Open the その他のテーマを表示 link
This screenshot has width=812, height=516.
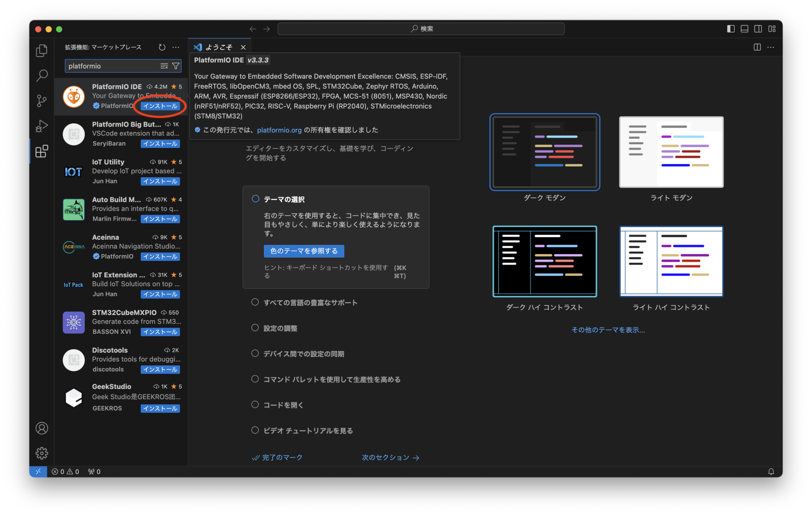(608, 330)
